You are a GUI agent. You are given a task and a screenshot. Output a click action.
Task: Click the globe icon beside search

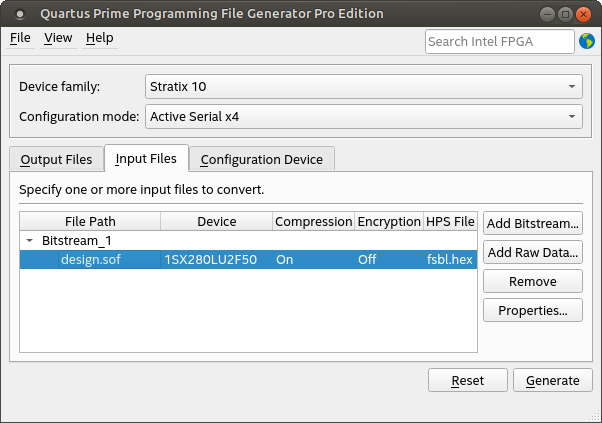(x=587, y=41)
